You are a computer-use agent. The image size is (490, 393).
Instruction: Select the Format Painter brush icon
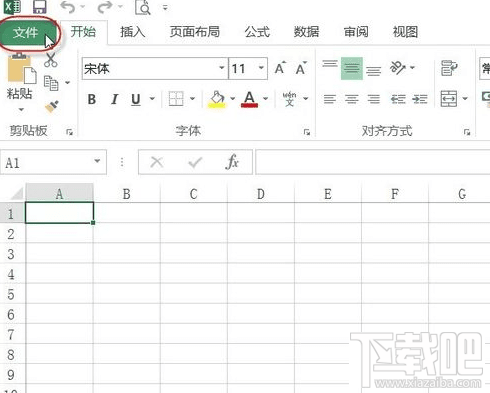pos(52,107)
